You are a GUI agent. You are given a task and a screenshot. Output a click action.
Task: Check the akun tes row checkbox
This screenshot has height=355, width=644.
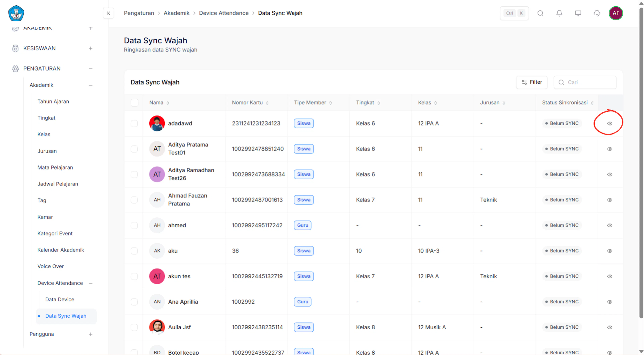click(134, 277)
